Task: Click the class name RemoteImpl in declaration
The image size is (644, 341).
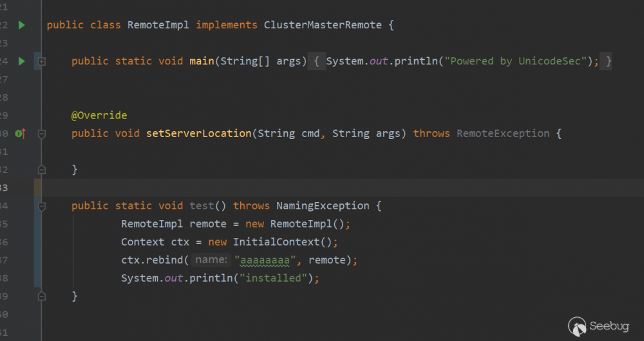Action: (x=158, y=25)
